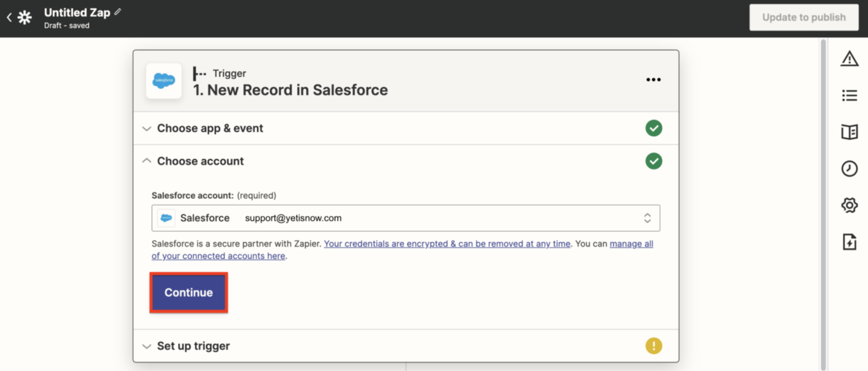Image resolution: width=868 pixels, height=371 pixels.
Task: Click the Untitled Zap title
Action: [x=77, y=13]
